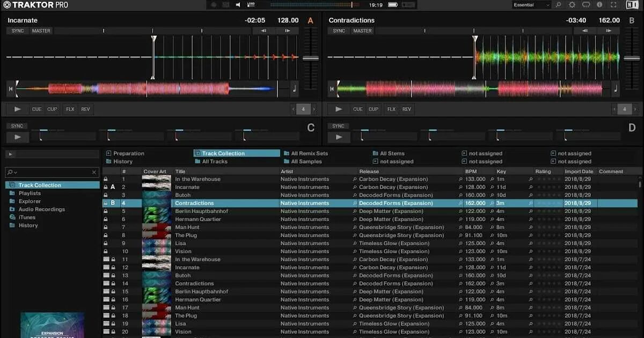This screenshot has height=338, width=644.
Task: Activate loop size 4 on Deck A
Action: pyautogui.click(x=303, y=109)
